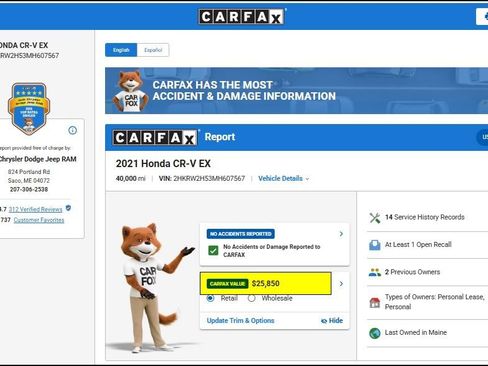Click the house icon for owner types
Image resolution: width=488 pixels, height=366 pixels.
[x=375, y=302]
